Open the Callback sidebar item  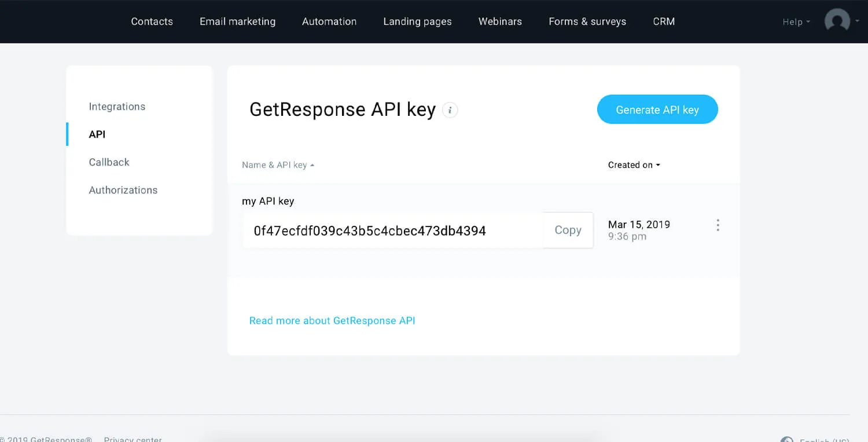[x=109, y=162]
